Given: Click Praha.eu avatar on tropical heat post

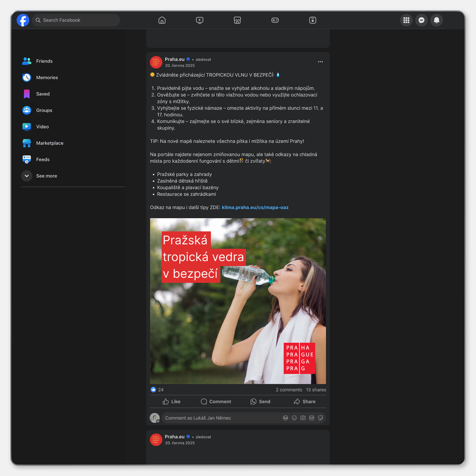Looking at the screenshot, I should coord(156,62).
